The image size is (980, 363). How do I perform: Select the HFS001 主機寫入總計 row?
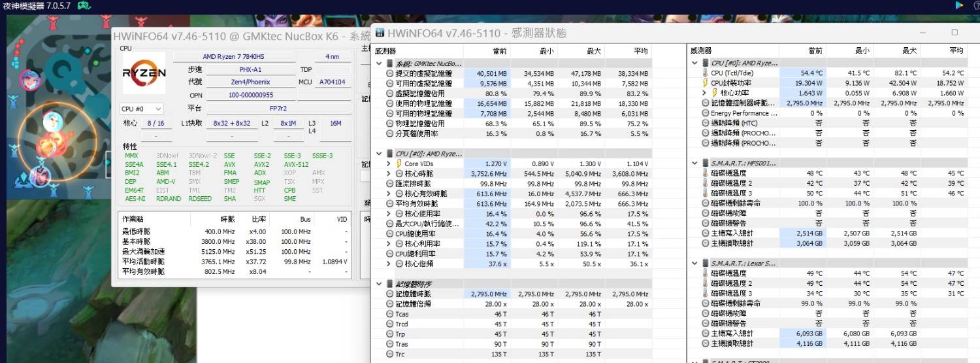[x=828, y=233]
